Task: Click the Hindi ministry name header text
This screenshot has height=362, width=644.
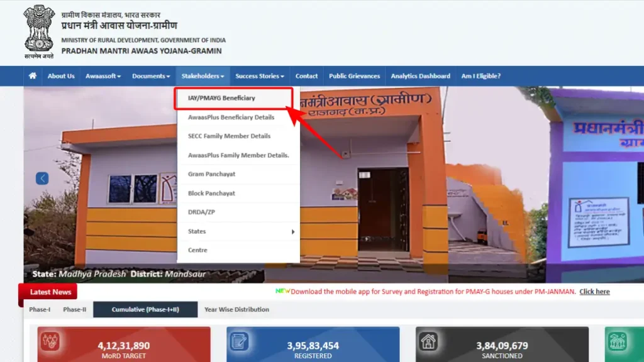Action: [111, 15]
